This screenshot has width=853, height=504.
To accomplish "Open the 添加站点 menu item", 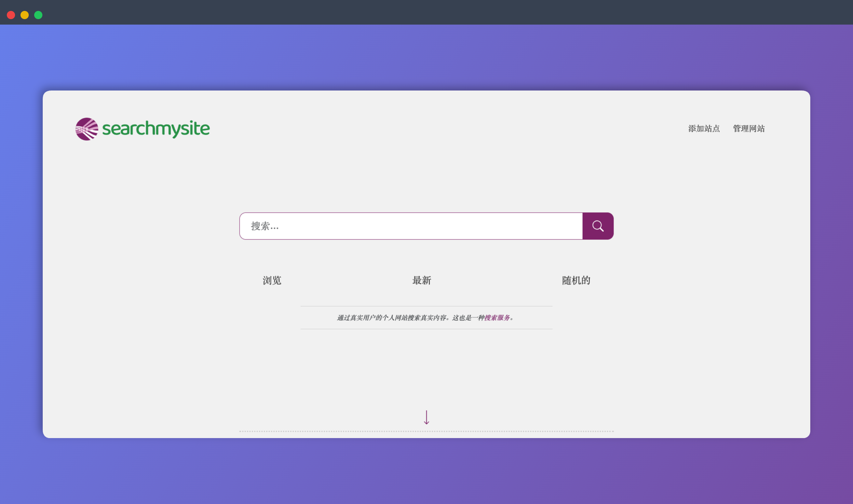I will (x=705, y=129).
